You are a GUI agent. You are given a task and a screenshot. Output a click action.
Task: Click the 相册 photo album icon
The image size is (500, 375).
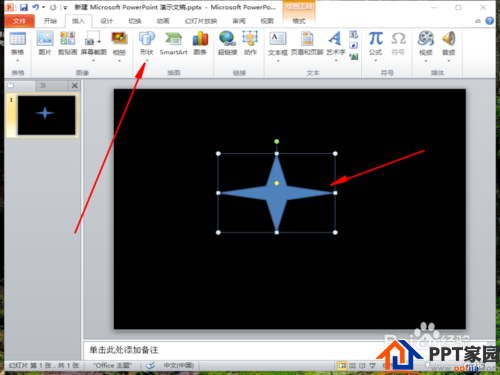coord(119,39)
